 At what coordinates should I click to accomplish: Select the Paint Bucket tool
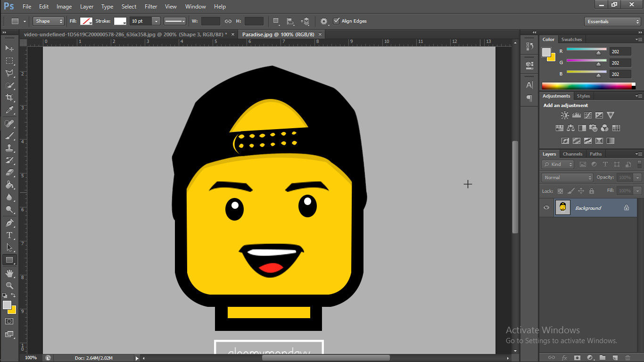coord(9,185)
